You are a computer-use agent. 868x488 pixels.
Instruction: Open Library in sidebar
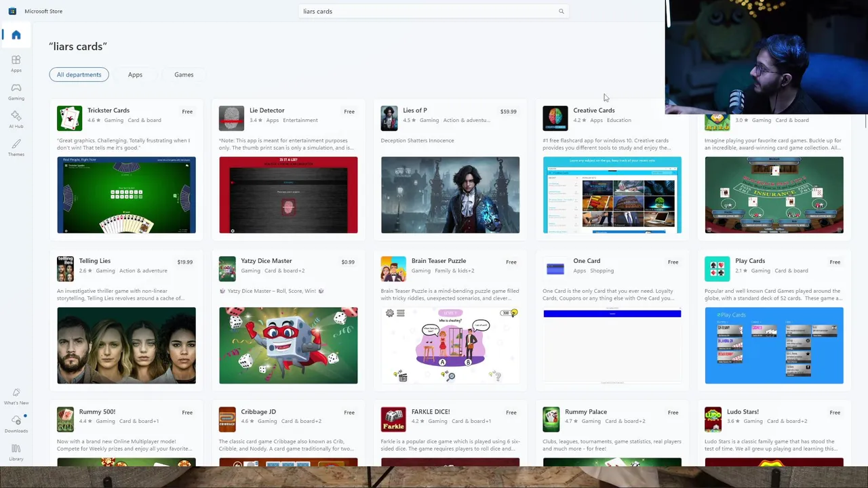[16, 452]
